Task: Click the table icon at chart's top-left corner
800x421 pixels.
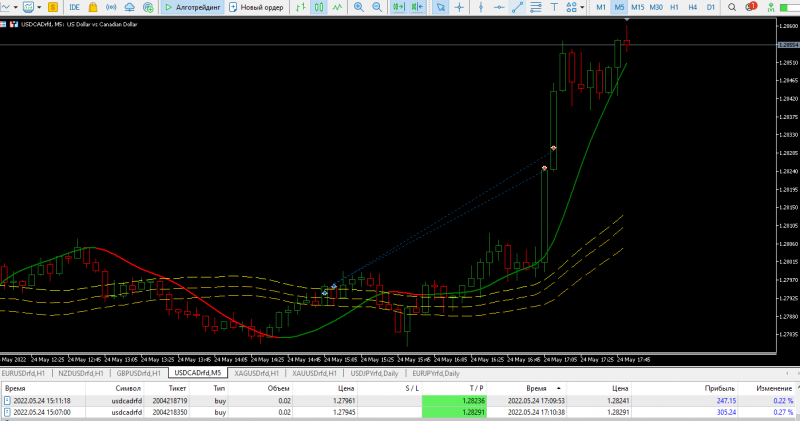Action: 3,24
